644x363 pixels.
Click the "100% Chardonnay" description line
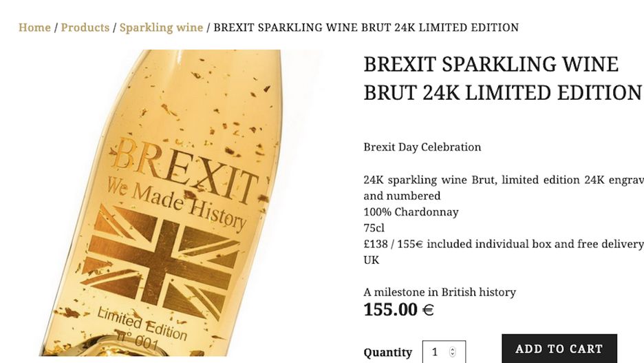(x=411, y=211)
